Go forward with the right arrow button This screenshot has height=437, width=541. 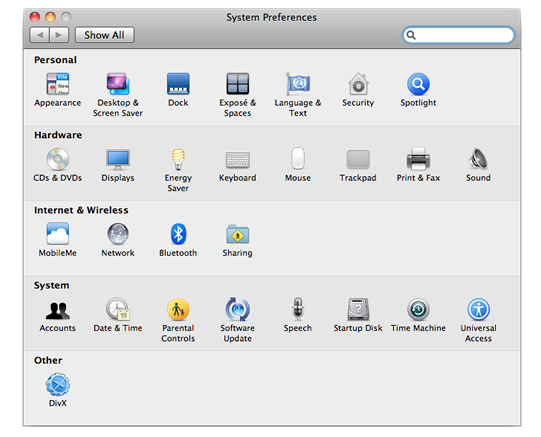59,35
